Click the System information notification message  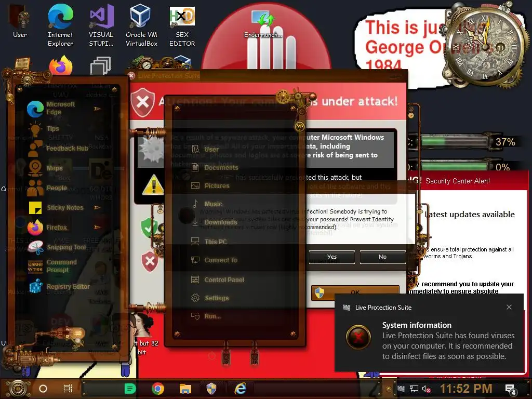(x=448, y=341)
